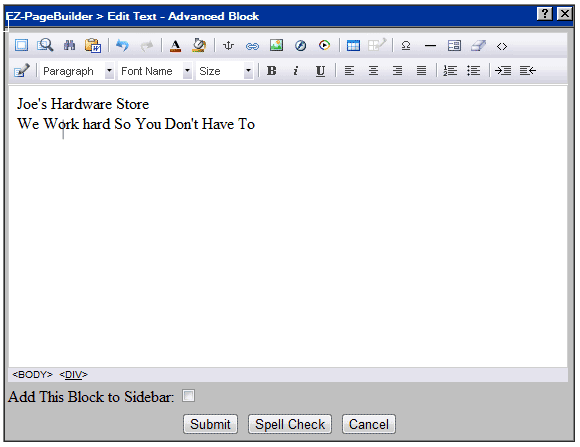
Task: Insert an anchor with anchor icon
Action: (x=229, y=46)
